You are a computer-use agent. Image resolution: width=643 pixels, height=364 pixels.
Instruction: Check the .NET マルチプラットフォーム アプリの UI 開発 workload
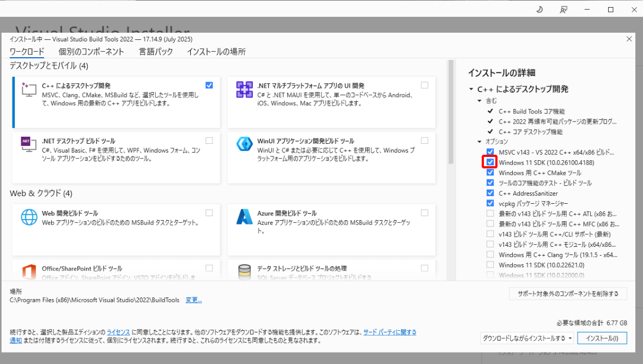(x=424, y=85)
